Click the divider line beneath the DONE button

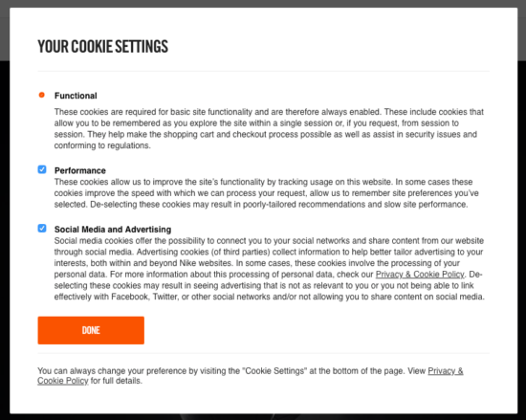263,353
